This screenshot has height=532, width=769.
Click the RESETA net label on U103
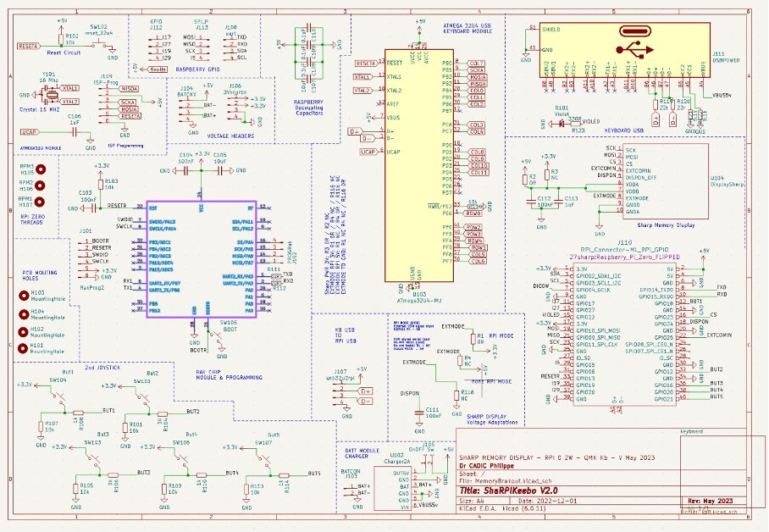tap(365, 64)
